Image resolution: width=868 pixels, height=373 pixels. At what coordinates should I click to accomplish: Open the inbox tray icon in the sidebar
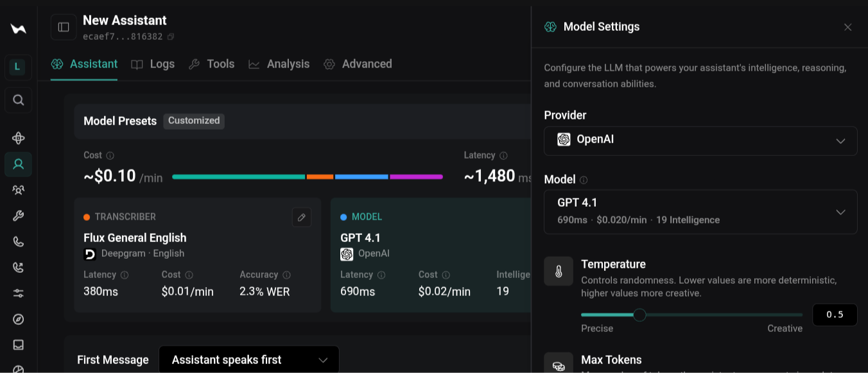18,345
